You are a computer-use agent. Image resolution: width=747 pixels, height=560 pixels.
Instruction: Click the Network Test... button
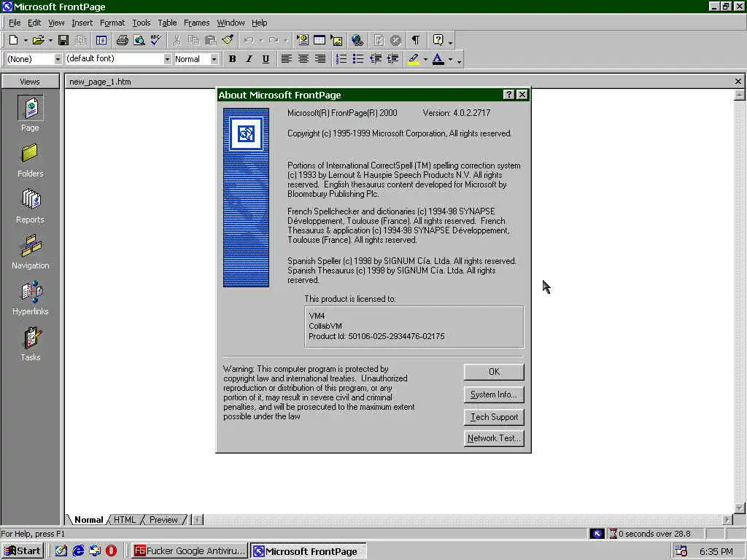click(x=494, y=438)
